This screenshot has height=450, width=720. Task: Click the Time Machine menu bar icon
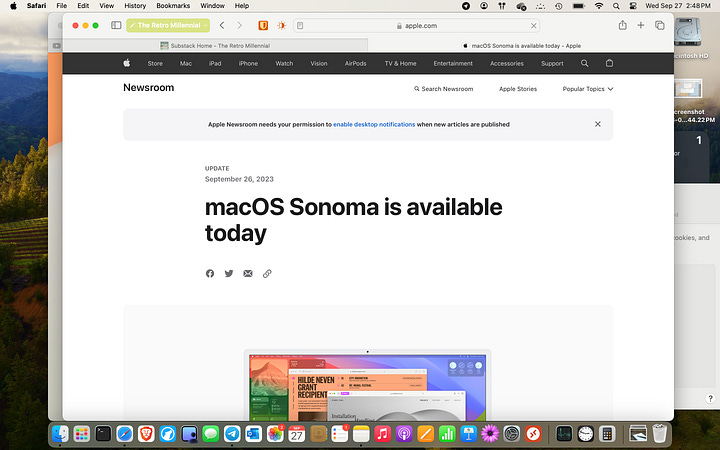tap(559, 6)
